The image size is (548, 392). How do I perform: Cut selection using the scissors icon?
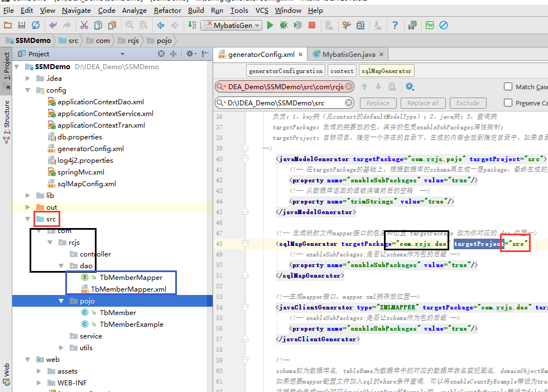[x=84, y=25]
